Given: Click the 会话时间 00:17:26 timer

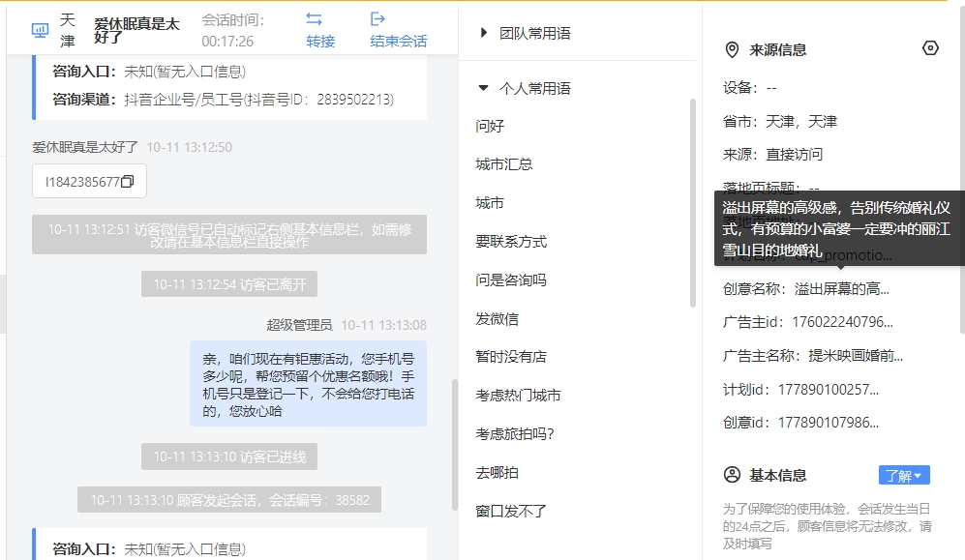Looking at the screenshot, I should pos(232,30).
